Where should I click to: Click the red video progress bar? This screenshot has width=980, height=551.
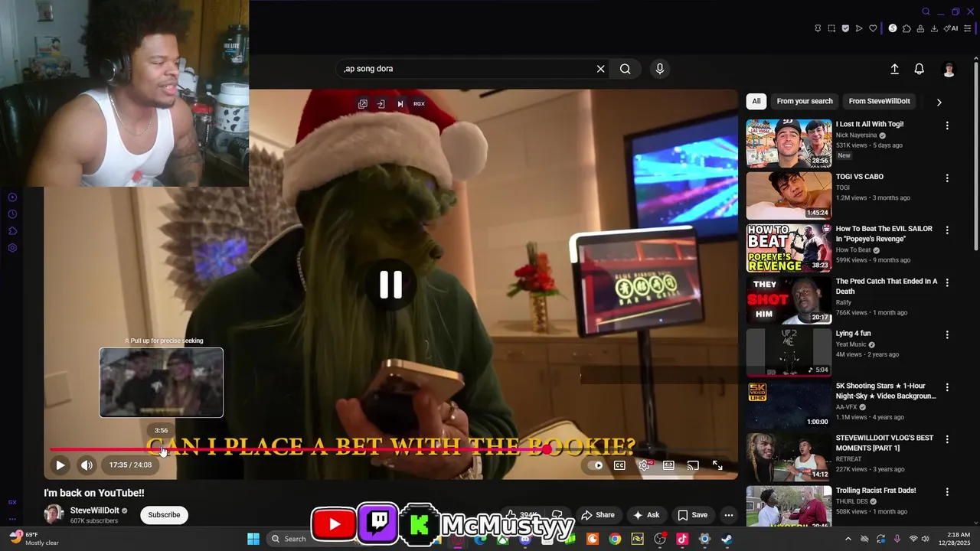[299, 450]
